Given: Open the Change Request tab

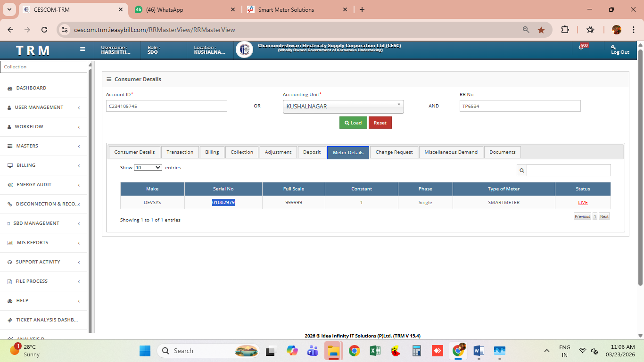Looking at the screenshot, I should click(x=394, y=152).
